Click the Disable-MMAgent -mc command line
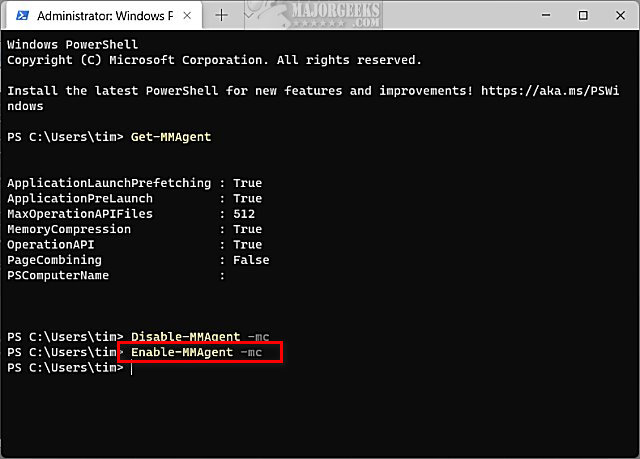The height and width of the screenshot is (459, 640). point(200,336)
